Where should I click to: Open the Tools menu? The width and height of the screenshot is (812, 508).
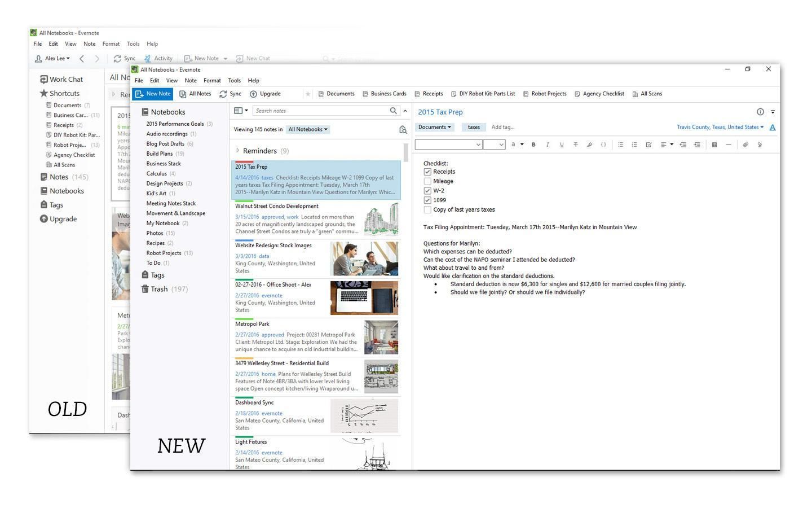pyautogui.click(x=234, y=80)
